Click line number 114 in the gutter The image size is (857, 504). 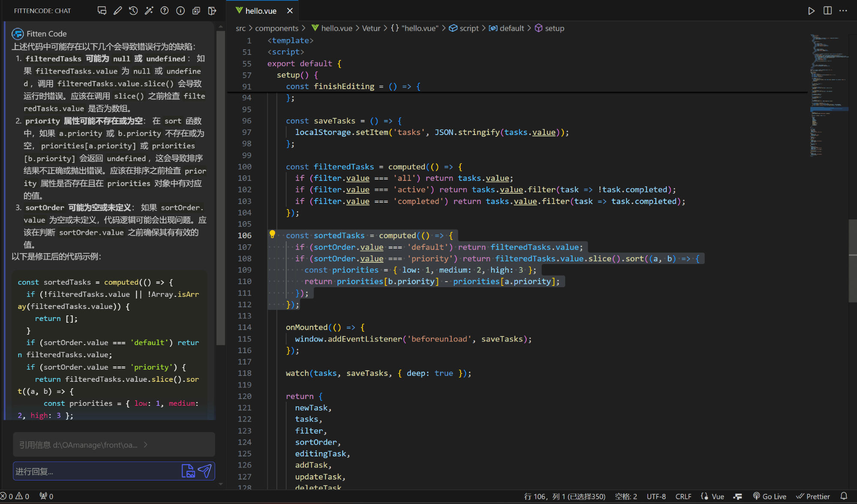(x=245, y=327)
